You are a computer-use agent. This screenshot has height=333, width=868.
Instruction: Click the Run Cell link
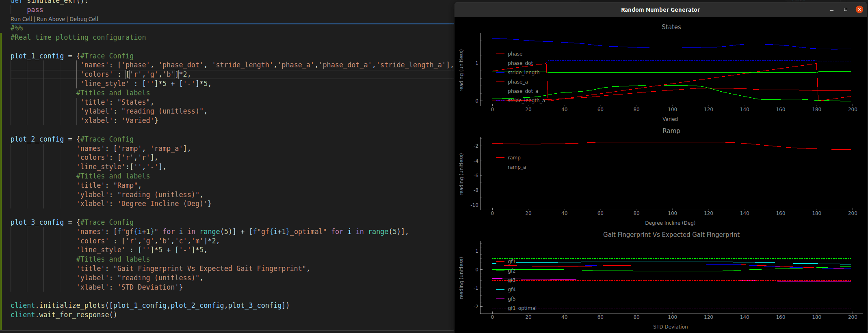tap(21, 19)
